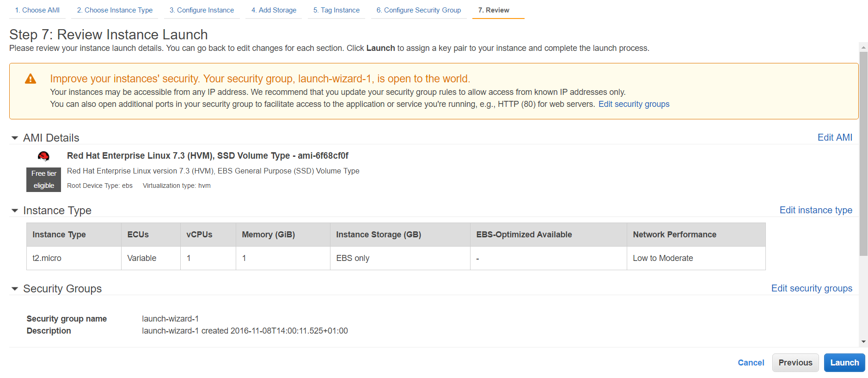
Task: Click the Low to Moderate cell
Action: (696, 258)
